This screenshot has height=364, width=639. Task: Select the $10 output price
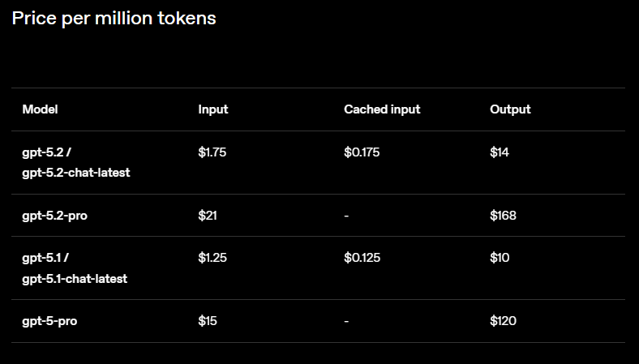point(500,258)
